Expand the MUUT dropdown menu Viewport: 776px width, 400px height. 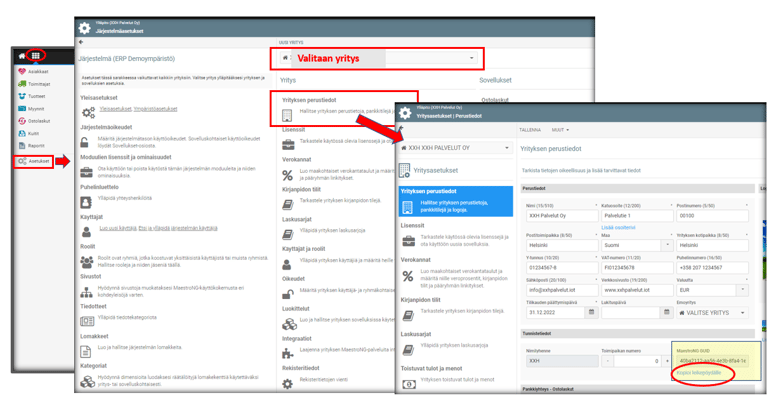pos(560,130)
